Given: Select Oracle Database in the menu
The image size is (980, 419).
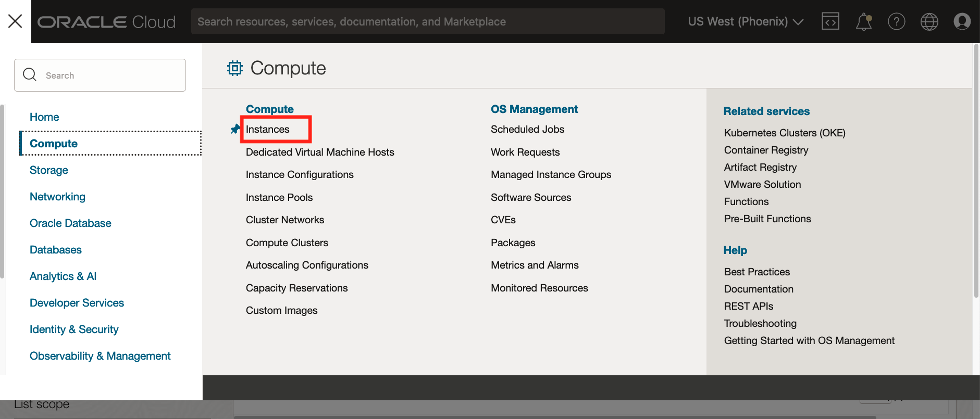Looking at the screenshot, I should tap(70, 223).
